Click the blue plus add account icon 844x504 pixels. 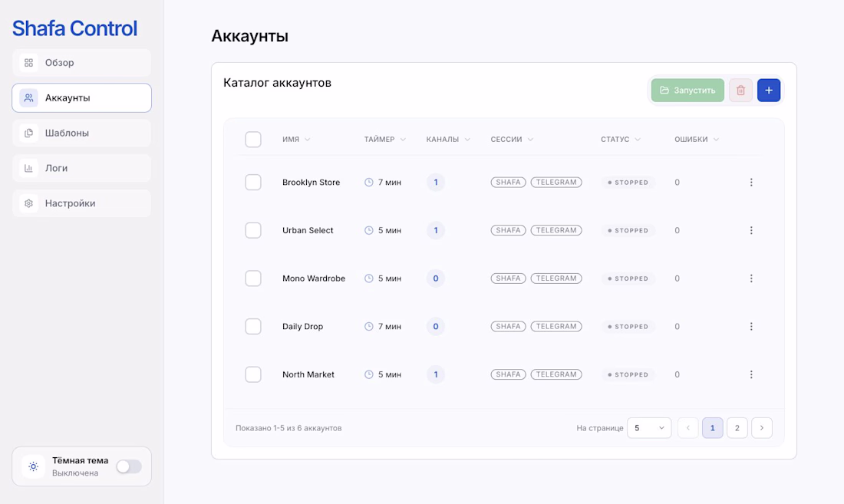coord(769,91)
